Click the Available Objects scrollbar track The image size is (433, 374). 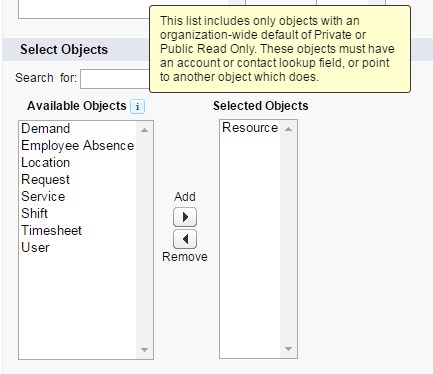(144, 240)
